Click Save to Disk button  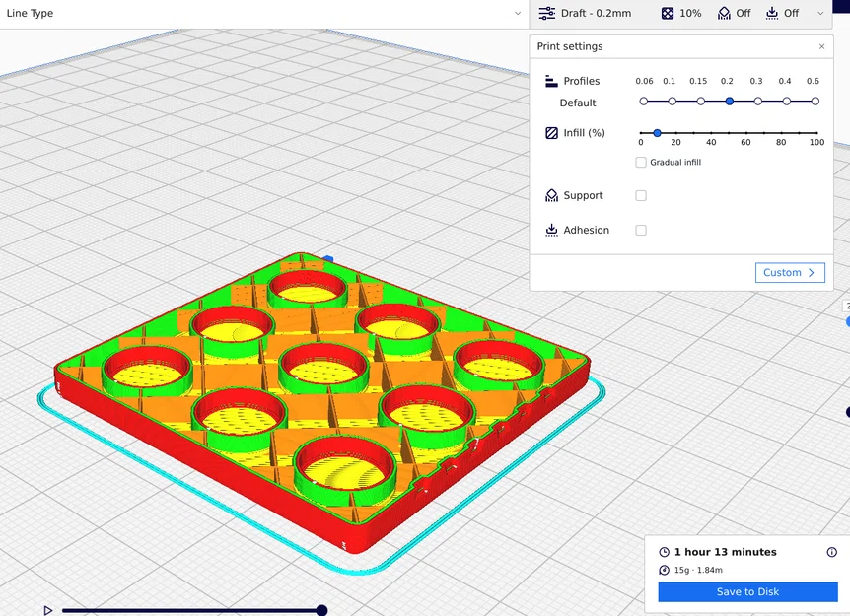tap(747, 591)
